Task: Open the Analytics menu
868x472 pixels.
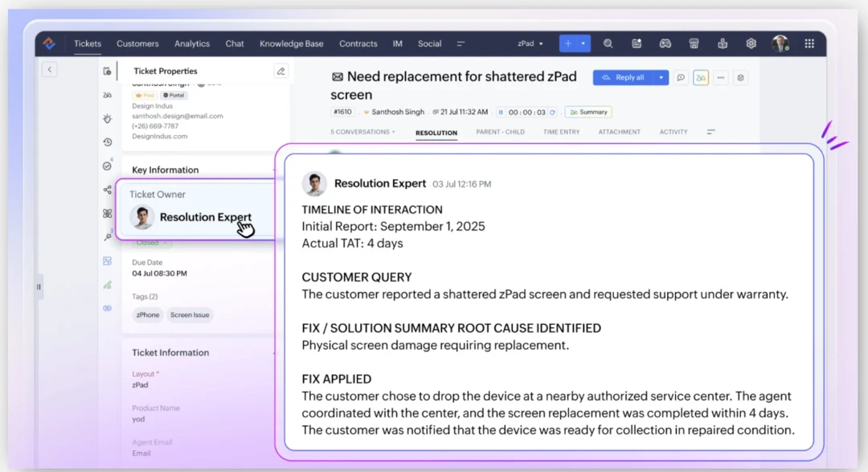Action: pyautogui.click(x=192, y=43)
